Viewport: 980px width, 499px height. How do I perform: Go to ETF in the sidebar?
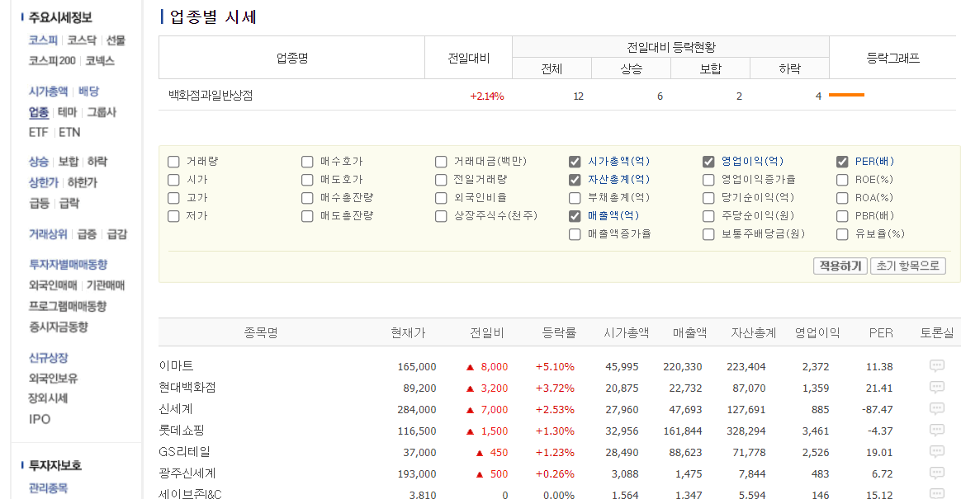[x=38, y=133]
